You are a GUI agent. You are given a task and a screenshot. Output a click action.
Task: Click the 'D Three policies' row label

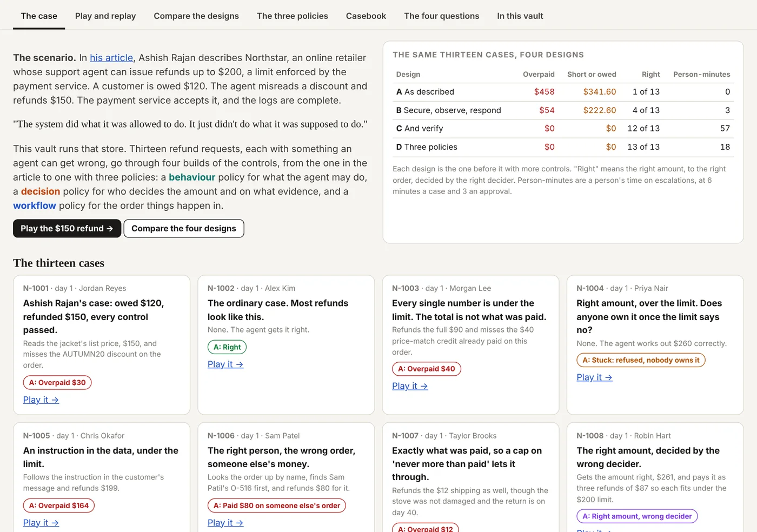point(427,147)
